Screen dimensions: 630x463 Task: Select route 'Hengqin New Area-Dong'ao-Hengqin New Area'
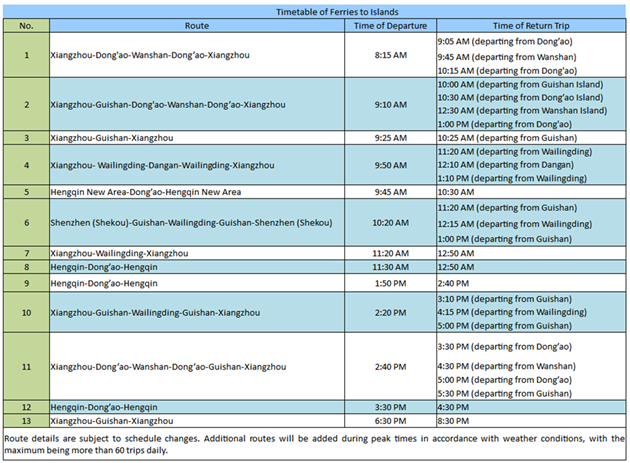click(x=146, y=192)
